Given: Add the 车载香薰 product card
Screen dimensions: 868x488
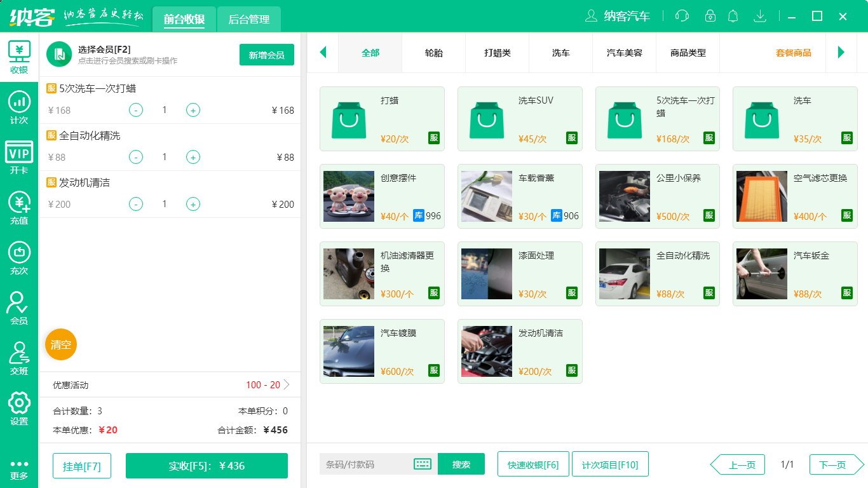Looking at the screenshot, I should pos(520,196).
